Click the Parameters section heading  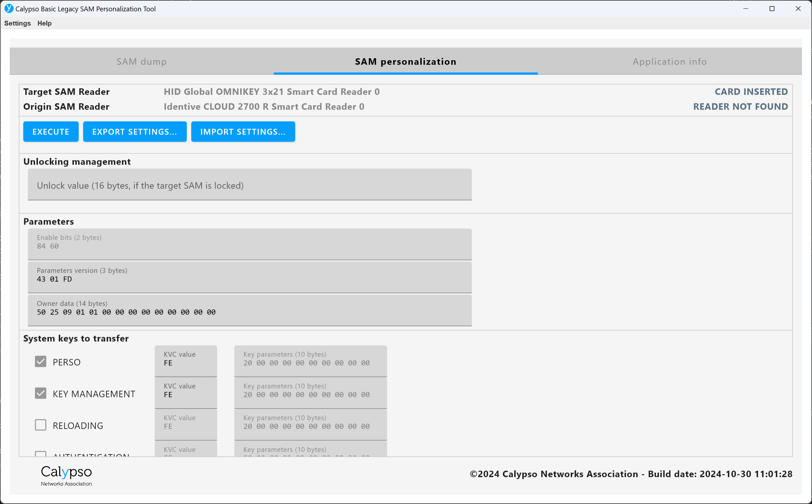(49, 222)
